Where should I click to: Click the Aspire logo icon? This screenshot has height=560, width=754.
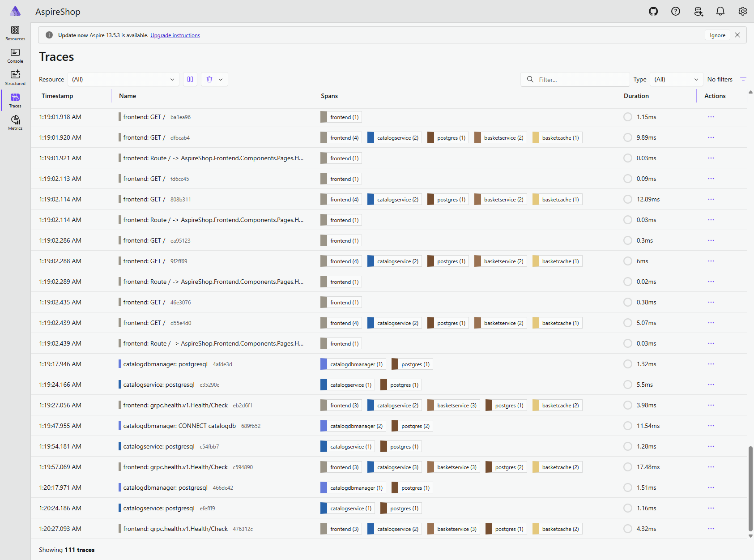point(15,11)
